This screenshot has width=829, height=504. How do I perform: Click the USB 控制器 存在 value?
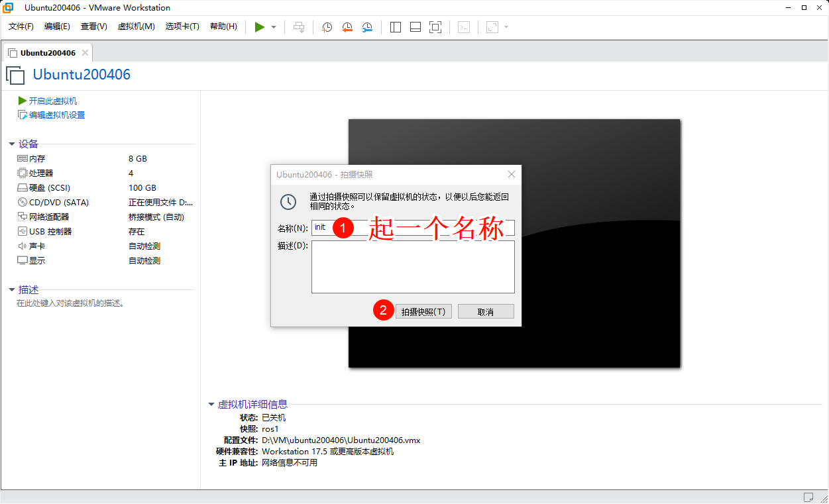pos(137,232)
